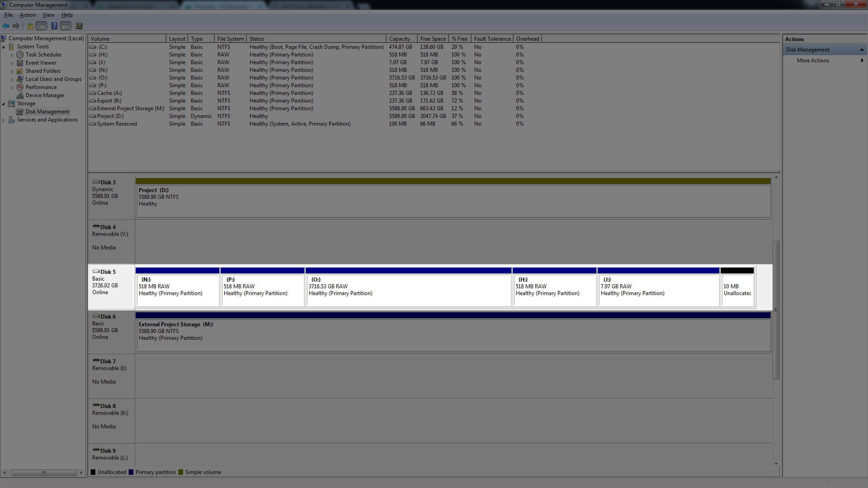Open the Action menu
The height and width of the screenshot is (488, 868).
point(28,15)
